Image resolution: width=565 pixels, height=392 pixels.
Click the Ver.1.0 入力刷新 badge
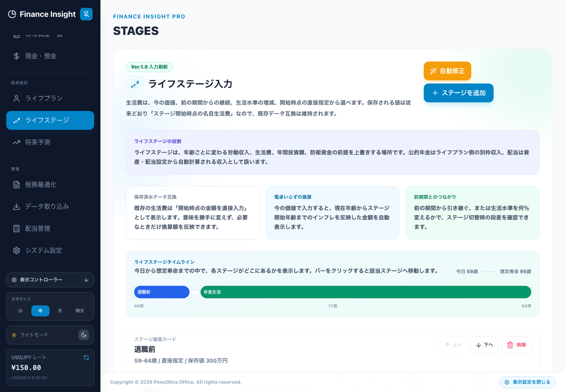pos(149,67)
